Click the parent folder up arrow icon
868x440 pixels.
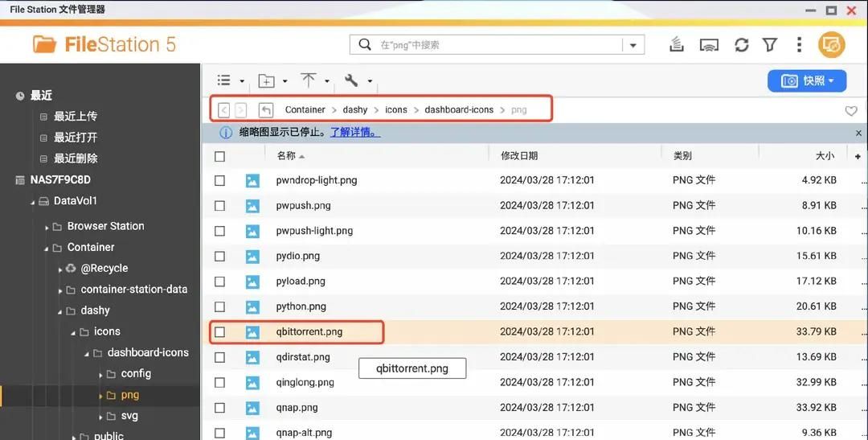pyautogui.click(x=266, y=109)
